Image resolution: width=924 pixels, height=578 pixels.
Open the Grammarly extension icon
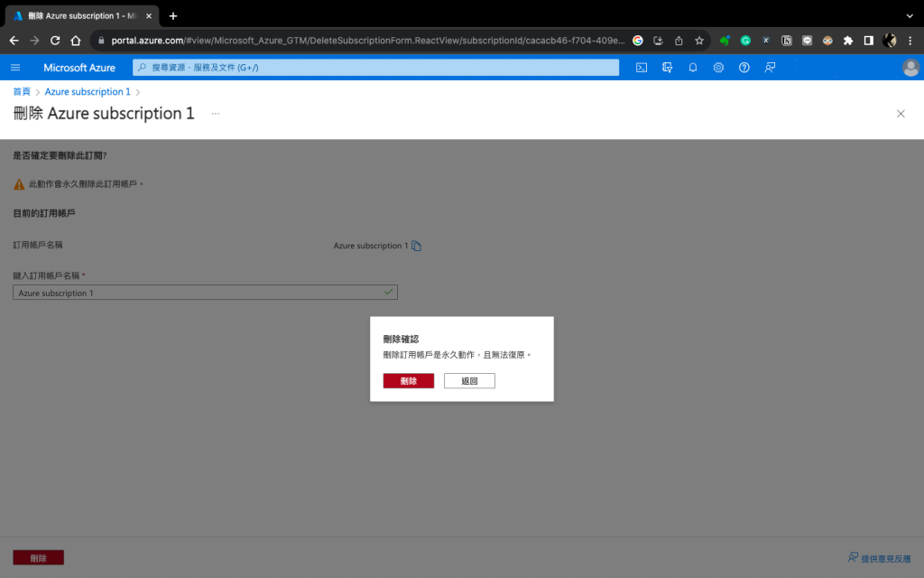click(x=745, y=41)
